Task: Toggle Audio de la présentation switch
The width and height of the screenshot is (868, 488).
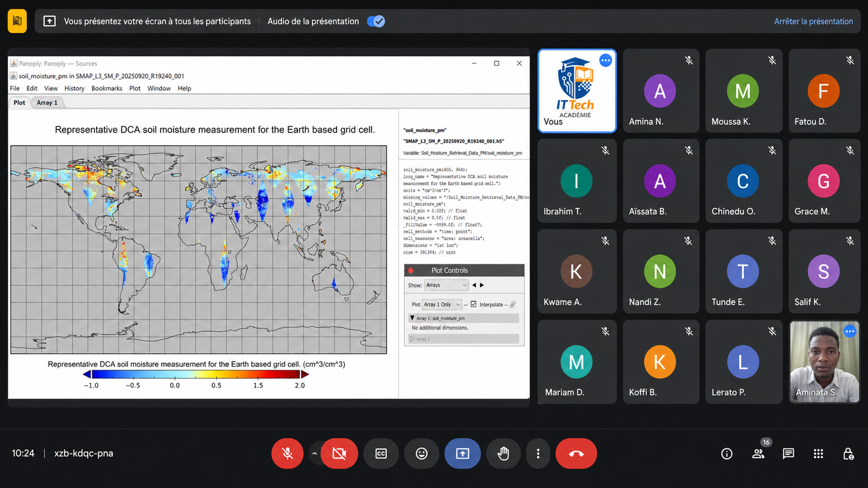Action: (x=376, y=21)
